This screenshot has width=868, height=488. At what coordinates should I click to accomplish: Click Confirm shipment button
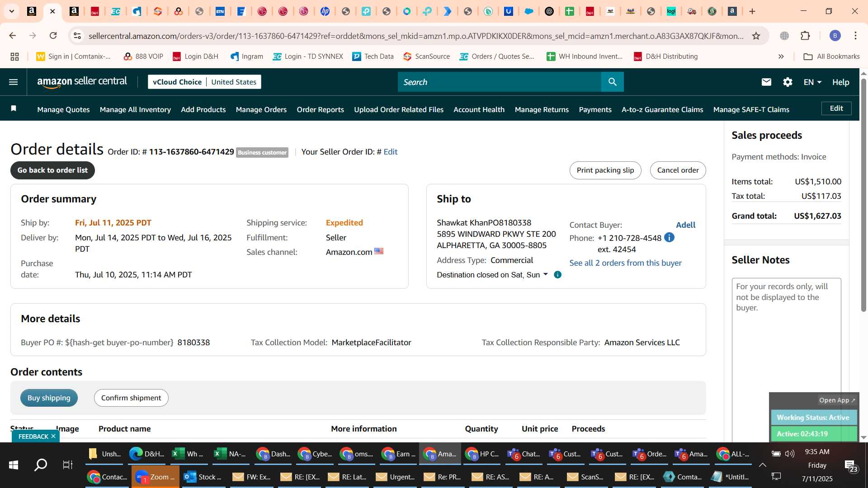(x=131, y=398)
